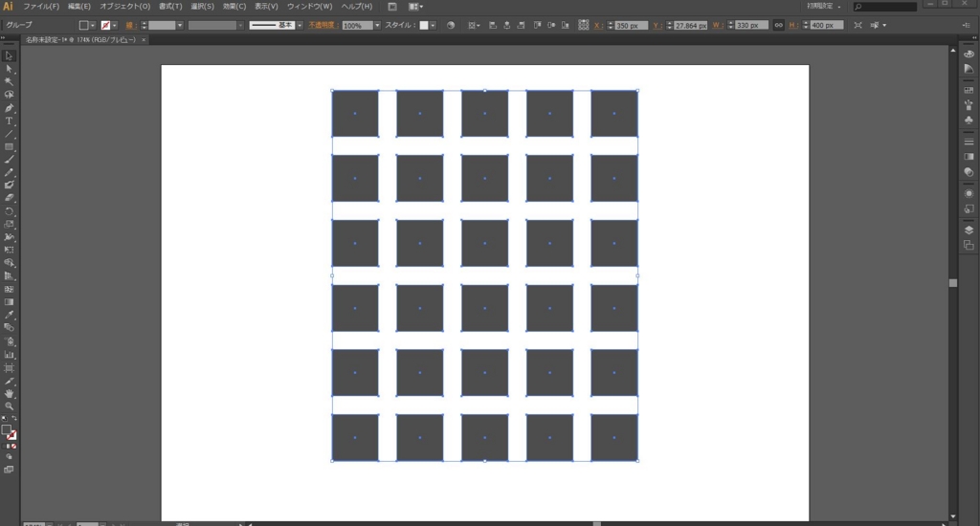Click the W width label link

(718, 26)
